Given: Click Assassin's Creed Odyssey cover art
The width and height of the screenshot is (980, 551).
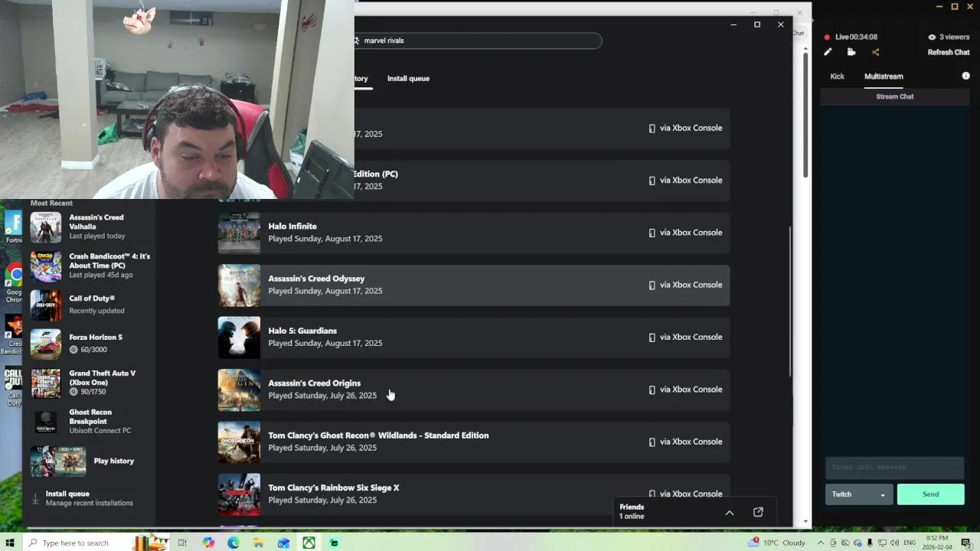Looking at the screenshot, I should coord(239,285).
